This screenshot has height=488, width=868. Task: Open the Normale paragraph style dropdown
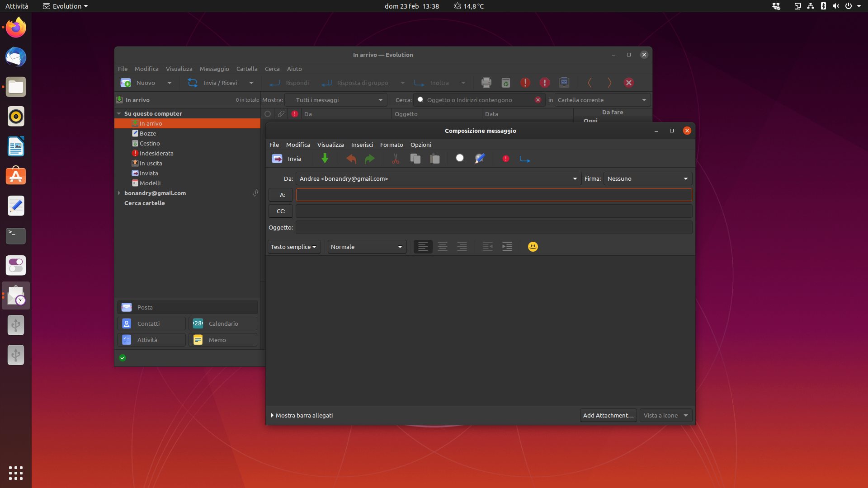[x=367, y=247]
